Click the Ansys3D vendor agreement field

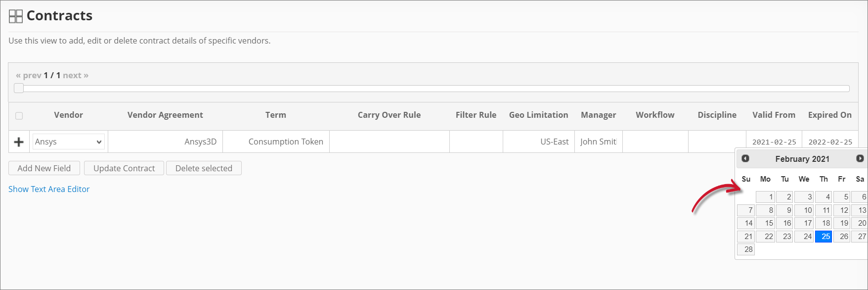point(165,142)
